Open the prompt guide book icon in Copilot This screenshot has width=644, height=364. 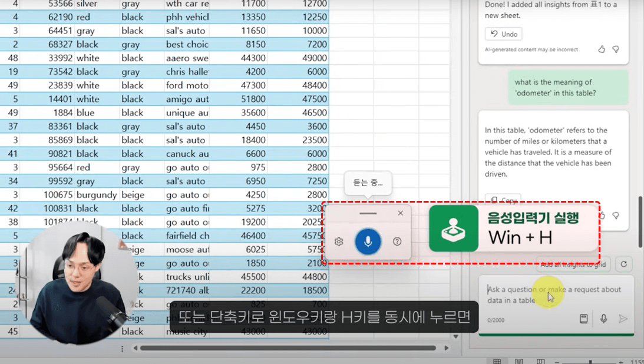point(583,318)
